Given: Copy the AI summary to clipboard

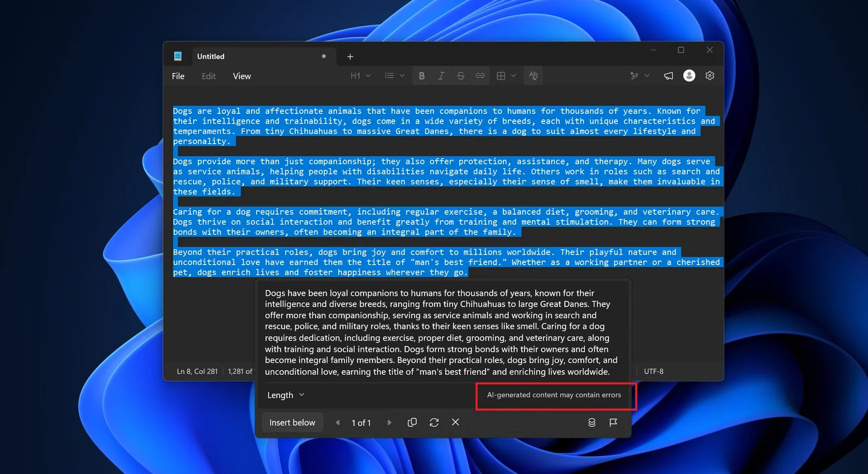Looking at the screenshot, I should [412, 422].
